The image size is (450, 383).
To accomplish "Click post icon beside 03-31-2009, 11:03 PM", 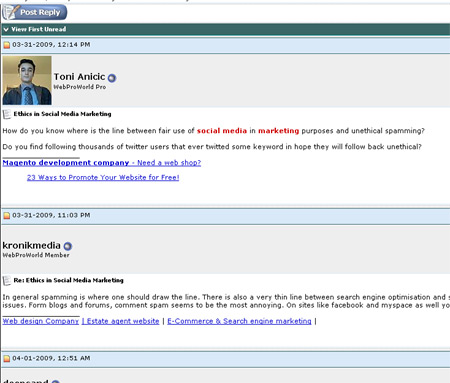I will pos(7,216).
